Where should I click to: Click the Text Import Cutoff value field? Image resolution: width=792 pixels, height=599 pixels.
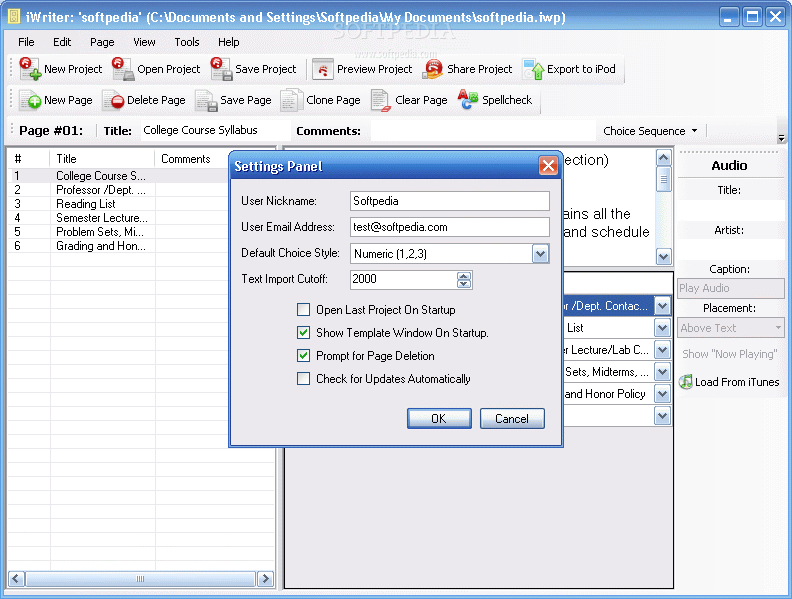tap(404, 279)
